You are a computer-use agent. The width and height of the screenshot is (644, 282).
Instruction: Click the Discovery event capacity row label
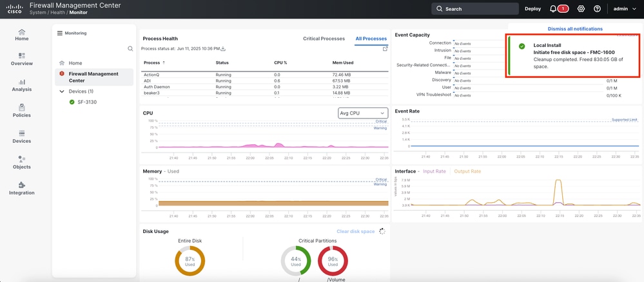coord(442,80)
